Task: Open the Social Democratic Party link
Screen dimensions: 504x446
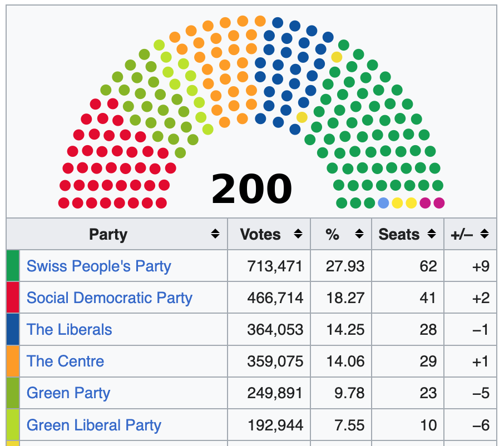Action: pyautogui.click(x=109, y=298)
